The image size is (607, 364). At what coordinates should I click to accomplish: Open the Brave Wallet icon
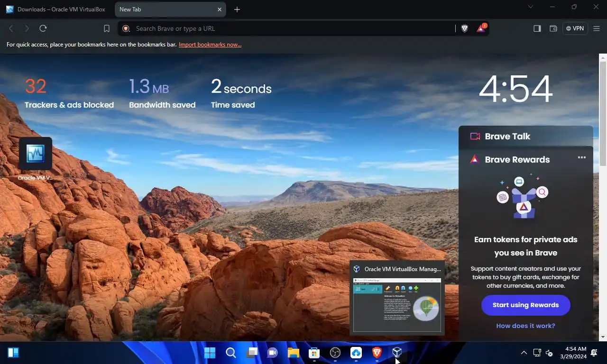click(x=553, y=28)
